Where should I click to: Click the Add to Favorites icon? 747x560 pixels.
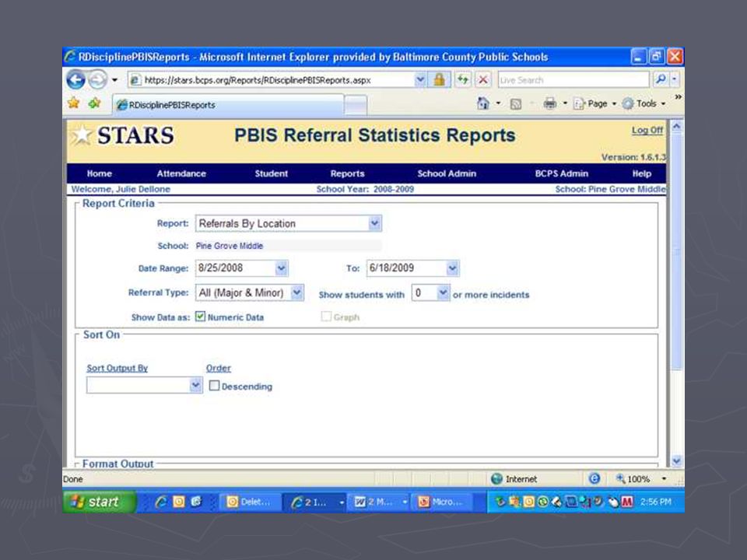(94, 103)
